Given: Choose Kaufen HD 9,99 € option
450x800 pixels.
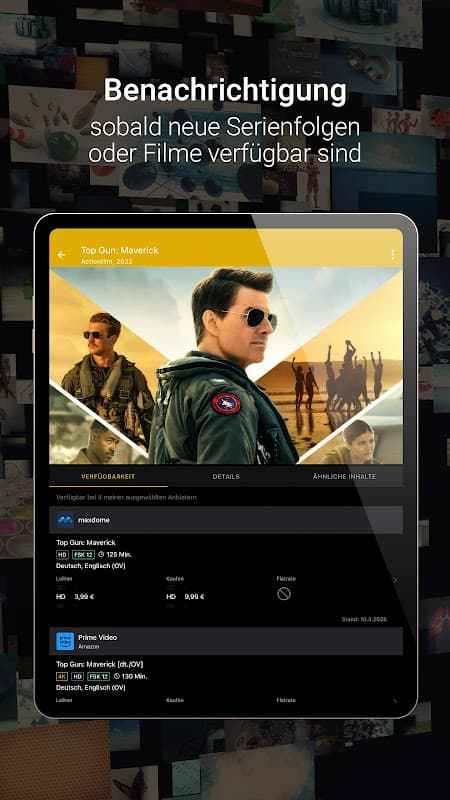Looking at the screenshot, I should (x=185, y=596).
